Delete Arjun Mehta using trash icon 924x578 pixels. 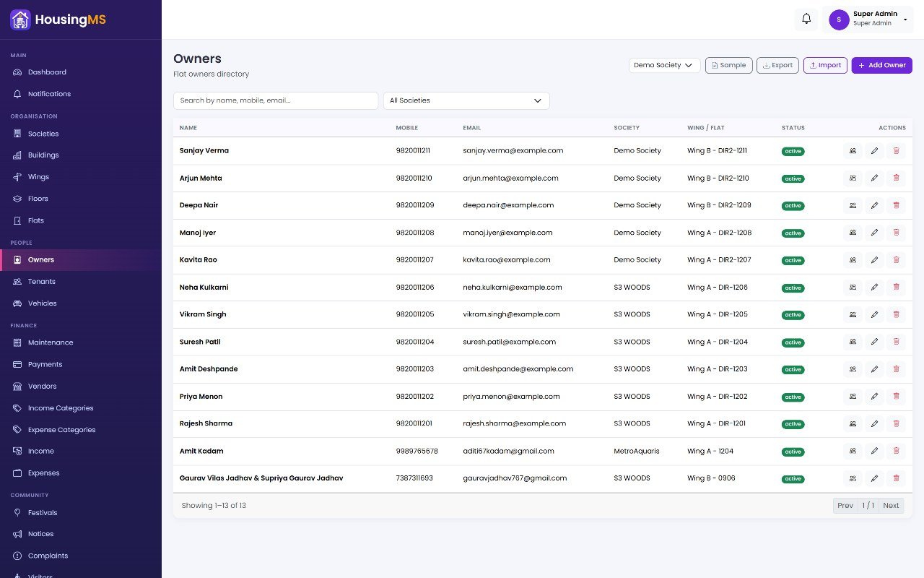[896, 178]
